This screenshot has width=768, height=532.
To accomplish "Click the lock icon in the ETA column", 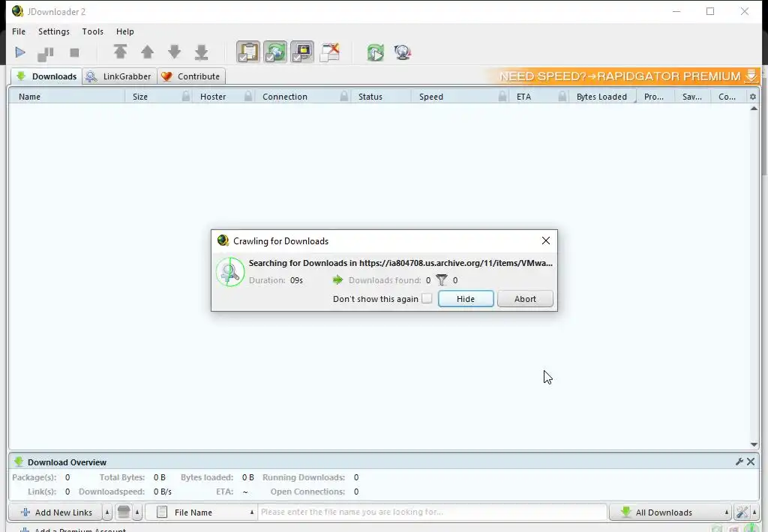I will (562, 97).
